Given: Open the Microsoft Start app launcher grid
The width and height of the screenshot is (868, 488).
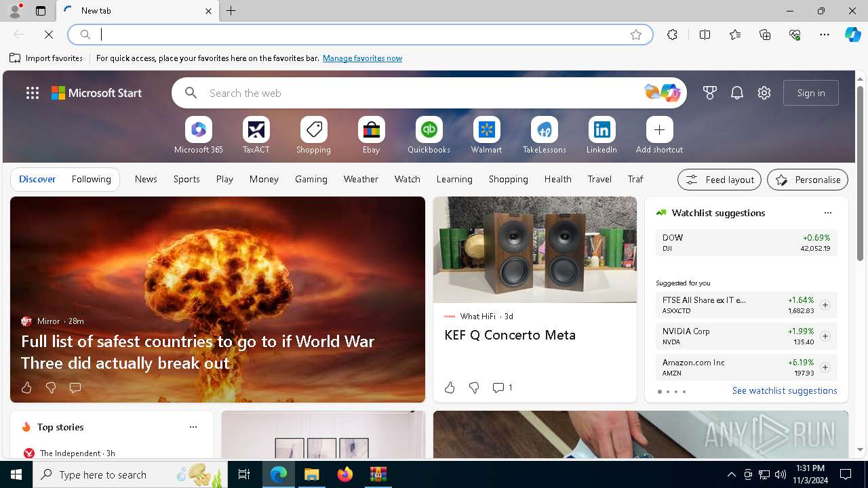Looking at the screenshot, I should [x=33, y=93].
